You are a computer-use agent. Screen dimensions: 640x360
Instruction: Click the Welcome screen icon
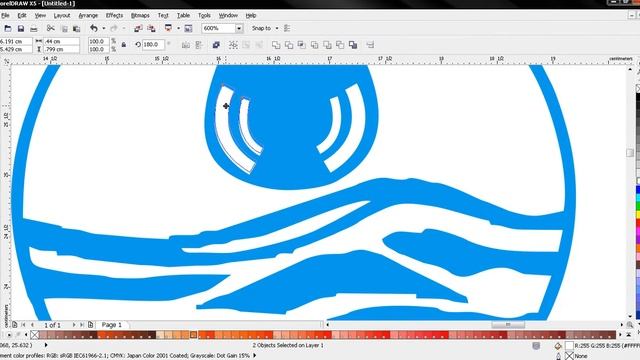click(x=188, y=28)
